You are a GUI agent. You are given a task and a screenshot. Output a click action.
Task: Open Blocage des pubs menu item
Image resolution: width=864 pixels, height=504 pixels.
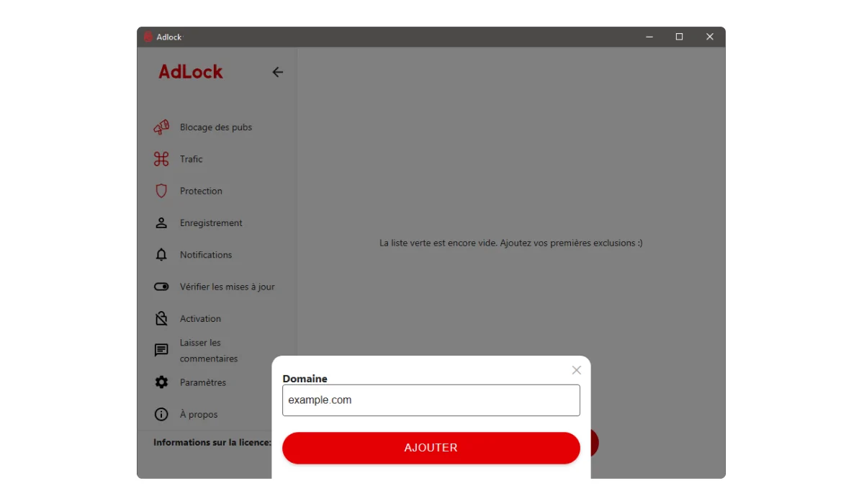216,127
